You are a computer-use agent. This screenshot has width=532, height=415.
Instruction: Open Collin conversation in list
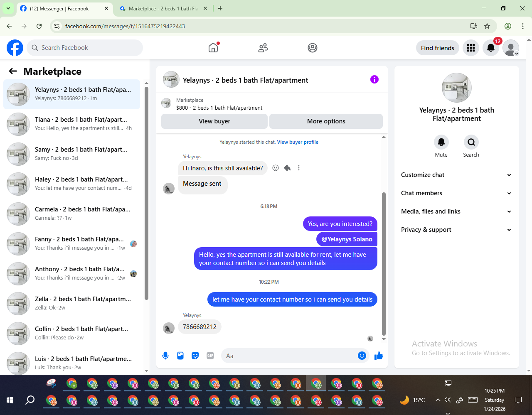click(x=72, y=334)
